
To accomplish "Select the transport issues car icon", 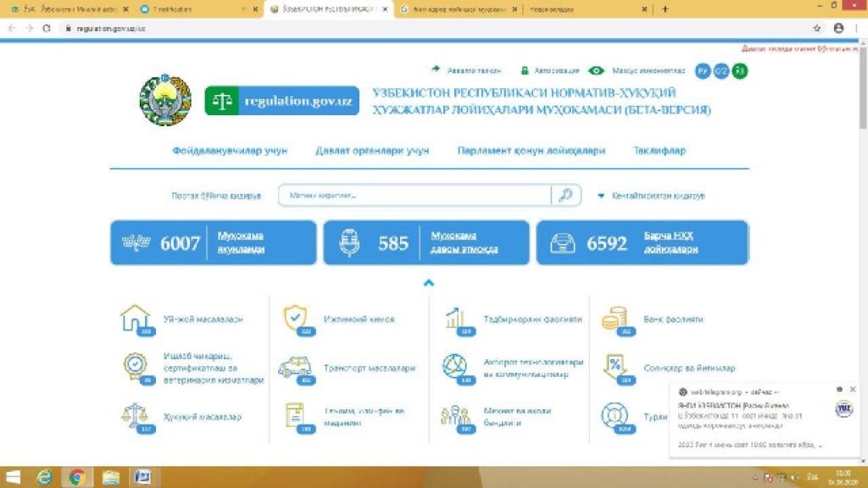I will click(294, 369).
